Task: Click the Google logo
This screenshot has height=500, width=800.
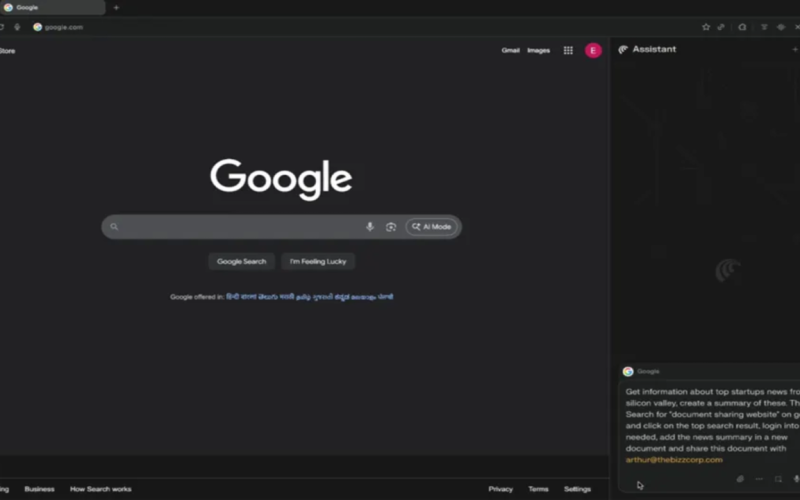Action: pyautogui.click(x=281, y=179)
